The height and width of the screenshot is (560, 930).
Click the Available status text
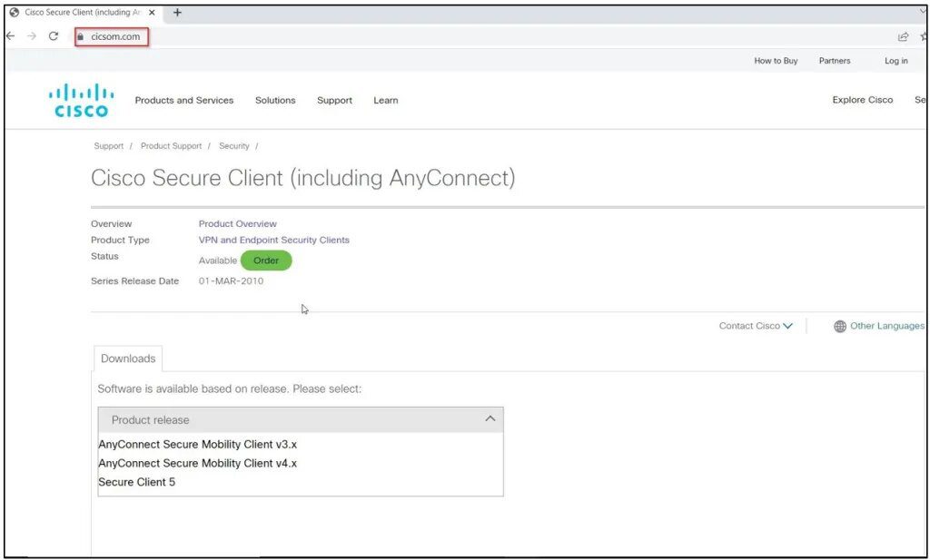218,260
